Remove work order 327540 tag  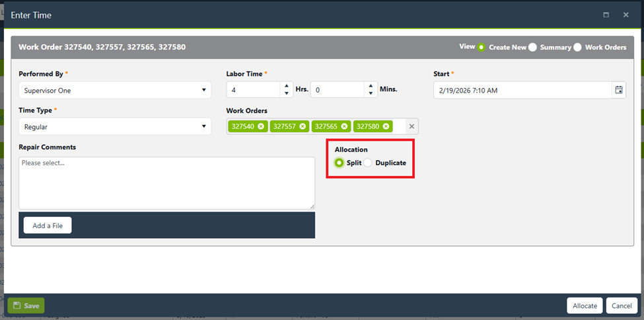click(261, 126)
